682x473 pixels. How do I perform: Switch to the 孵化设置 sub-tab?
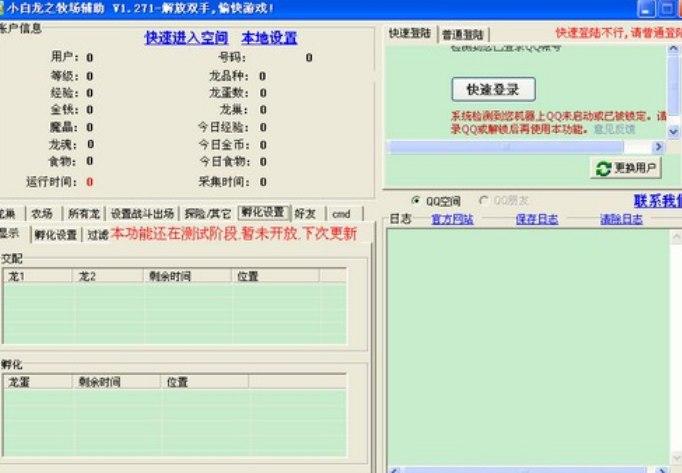pos(56,235)
